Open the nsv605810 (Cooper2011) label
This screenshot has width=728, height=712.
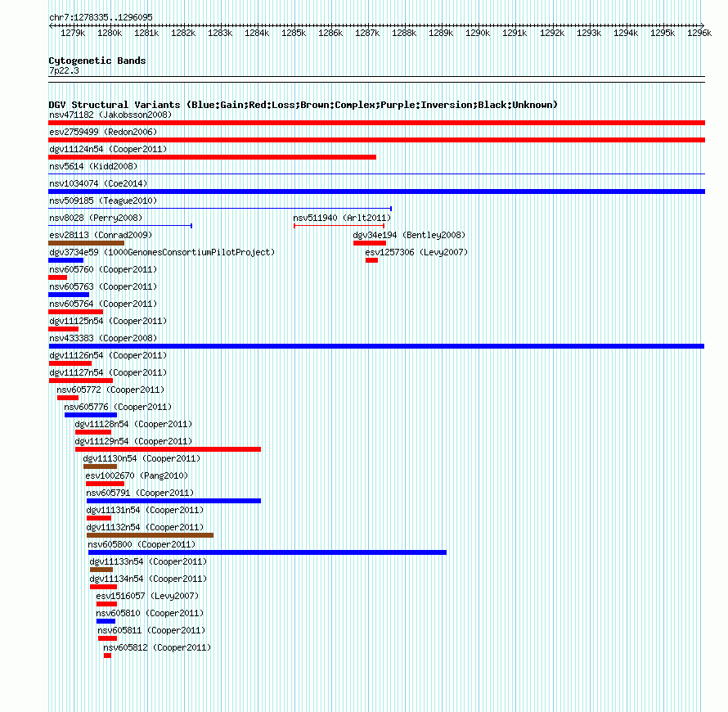coord(150,613)
